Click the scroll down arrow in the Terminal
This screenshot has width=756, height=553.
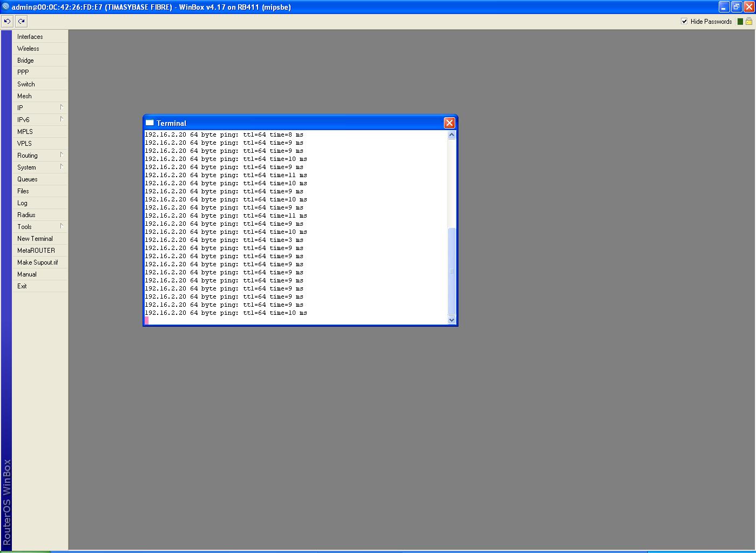pyautogui.click(x=451, y=320)
